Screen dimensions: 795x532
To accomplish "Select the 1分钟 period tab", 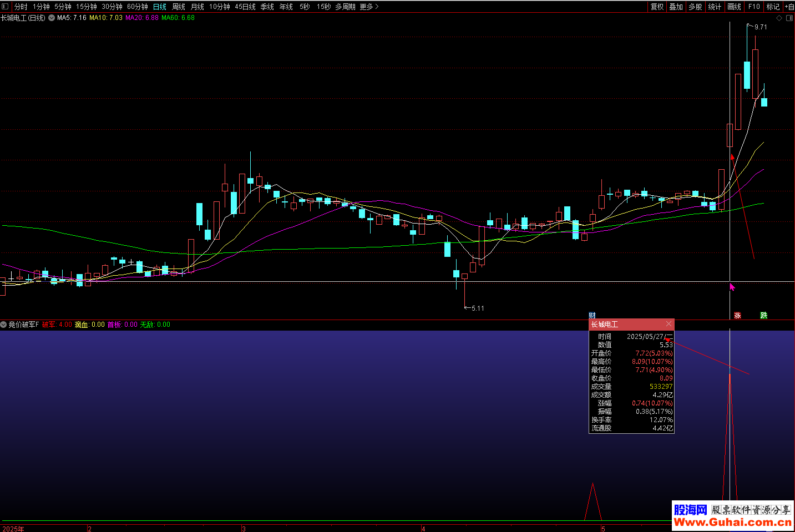I will click(41, 7).
